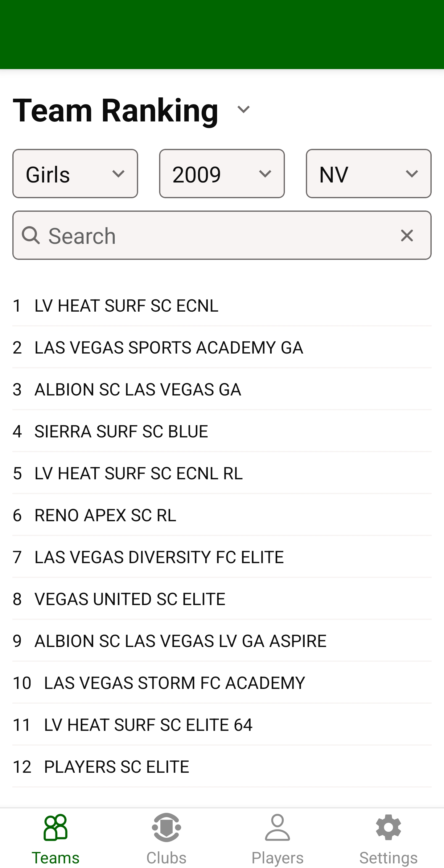The height and width of the screenshot is (868, 444).
Task: Tap the Teams tab icon
Action: coord(55,828)
